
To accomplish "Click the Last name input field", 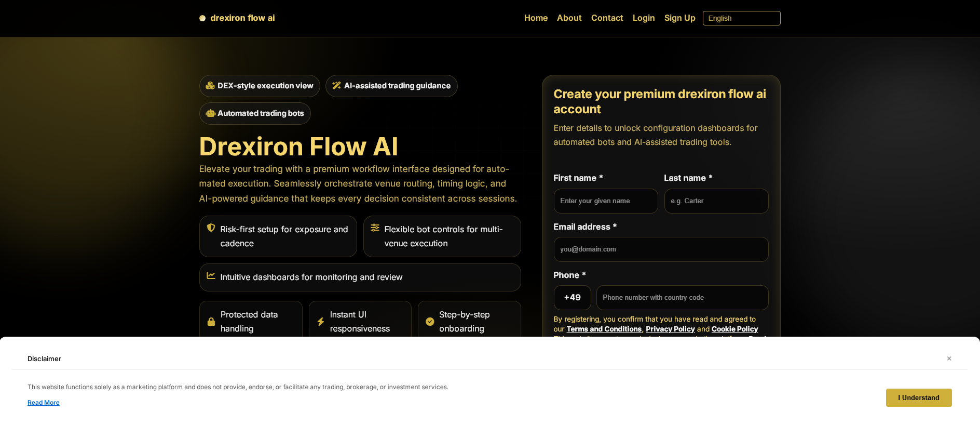I will 716,201.
